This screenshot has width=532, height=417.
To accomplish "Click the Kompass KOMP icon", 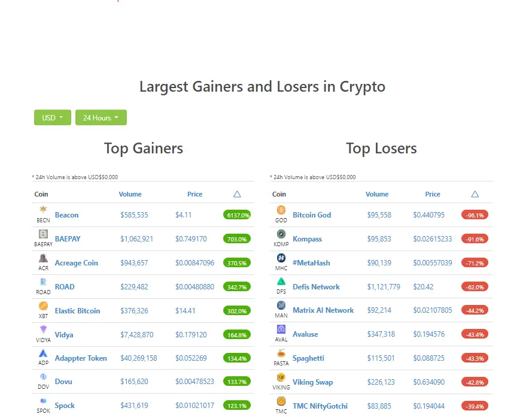I will click(x=281, y=234).
